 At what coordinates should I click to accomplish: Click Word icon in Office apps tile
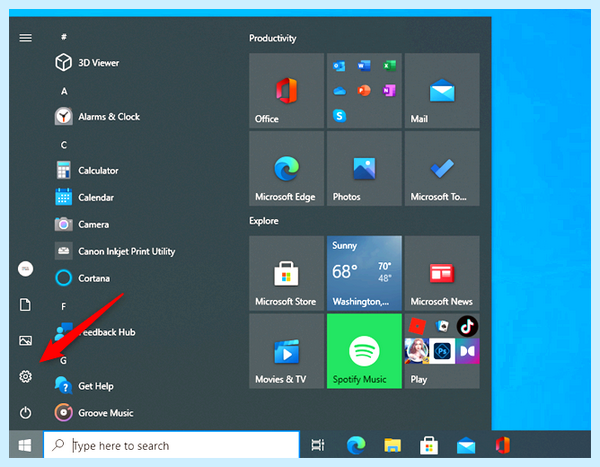(x=364, y=66)
